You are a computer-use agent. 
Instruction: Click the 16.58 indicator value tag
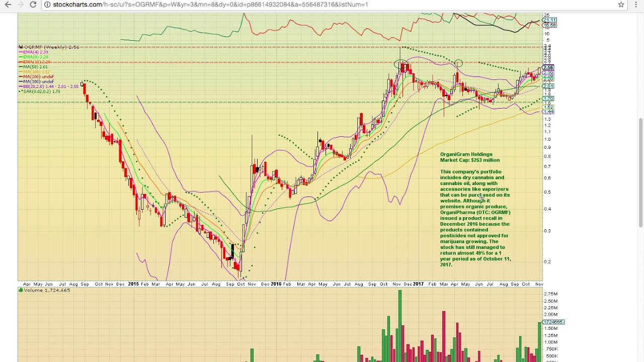click(549, 25)
